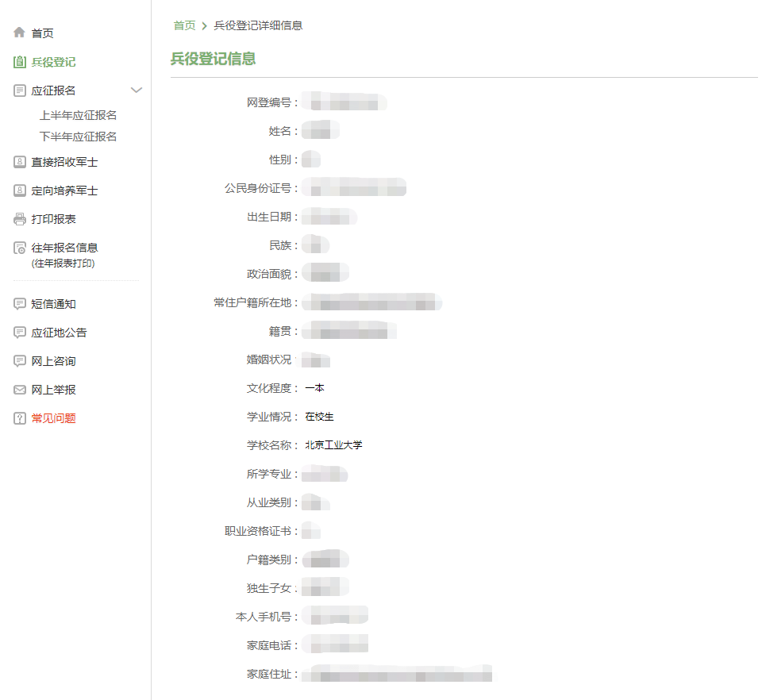Click the 首页 breadcrumb link
The width and height of the screenshot is (762, 700).
185,25
